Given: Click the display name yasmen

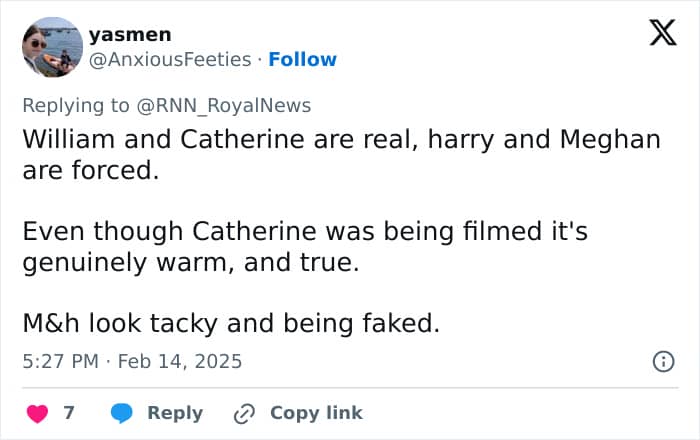Looking at the screenshot, I should coord(130,34).
